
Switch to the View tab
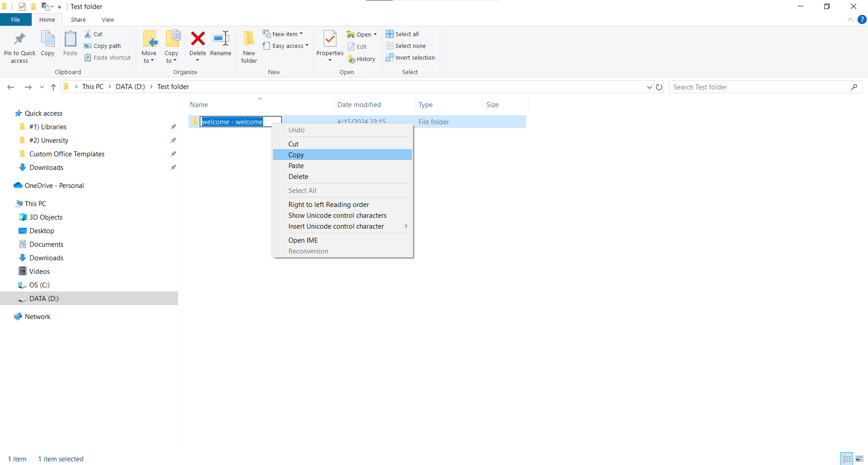[108, 19]
